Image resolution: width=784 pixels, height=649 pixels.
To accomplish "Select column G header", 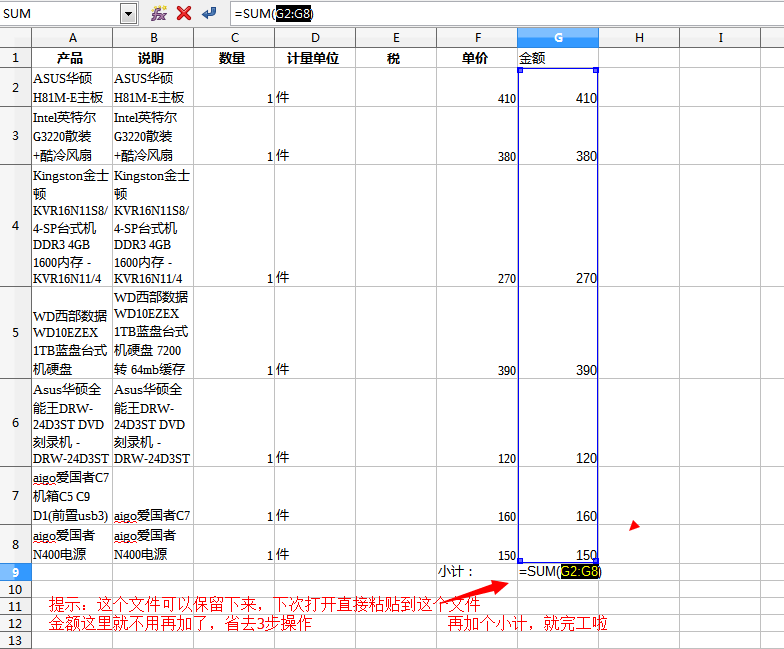I will (558, 37).
